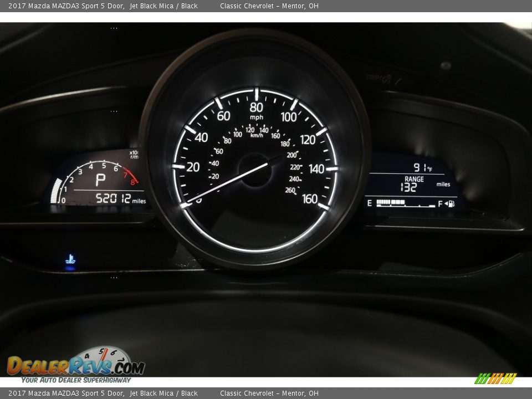Click the odometer reading 52012 miles
Screen dimensions: 532x399
120,198
